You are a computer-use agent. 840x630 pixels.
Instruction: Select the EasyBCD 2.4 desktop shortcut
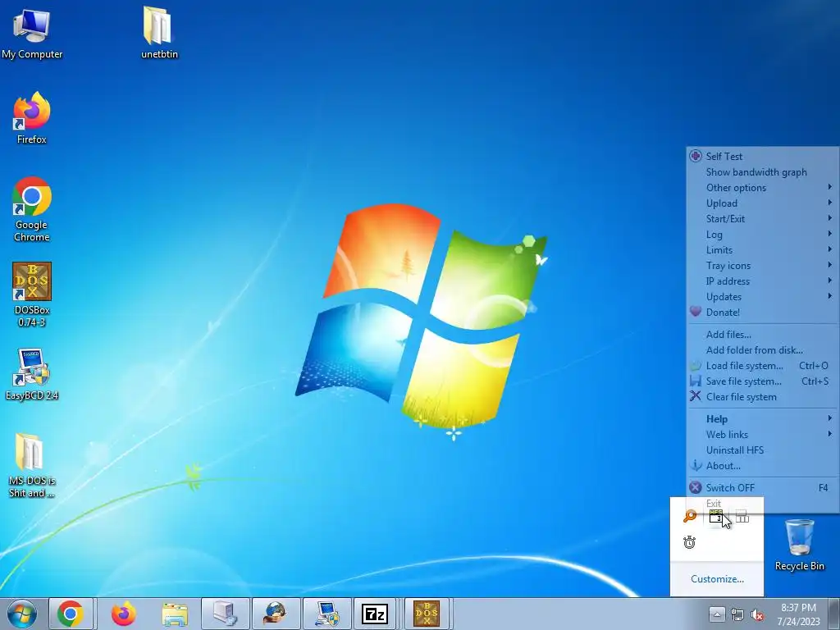coord(32,374)
